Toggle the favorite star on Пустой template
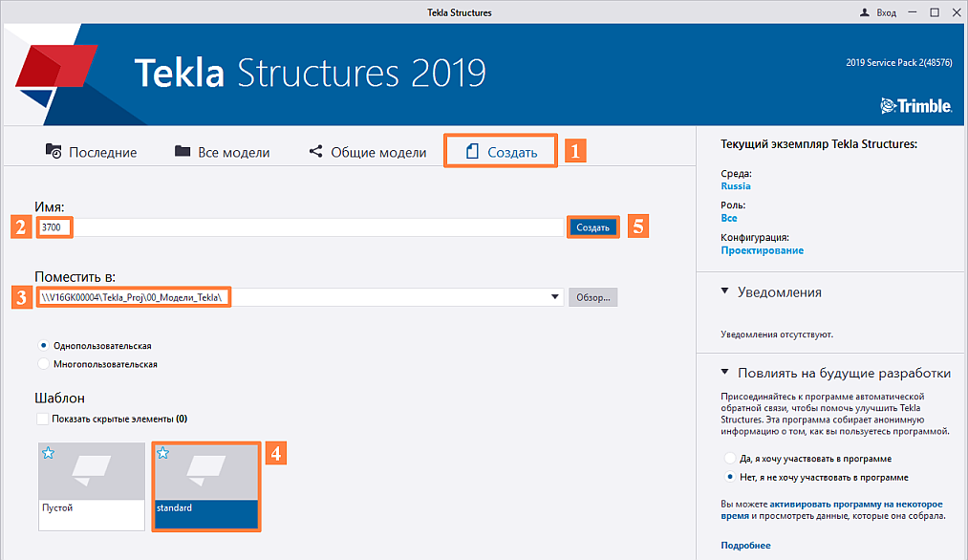Viewport: 968px width, 560px height. click(48, 453)
